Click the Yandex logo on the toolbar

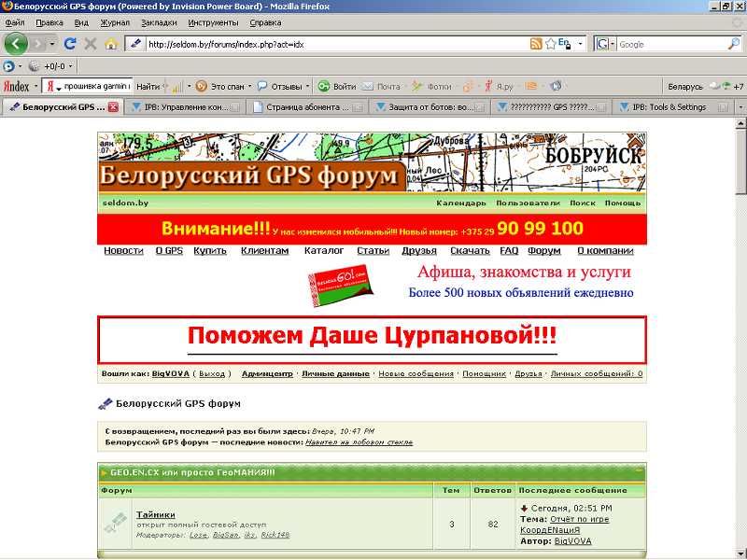16,86
